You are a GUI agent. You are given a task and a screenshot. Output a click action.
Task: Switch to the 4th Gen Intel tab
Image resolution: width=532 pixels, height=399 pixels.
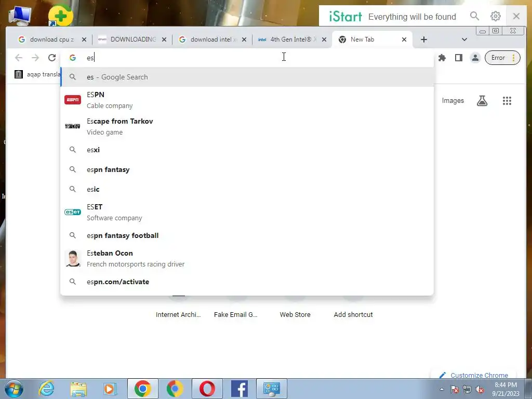pyautogui.click(x=292, y=39)
